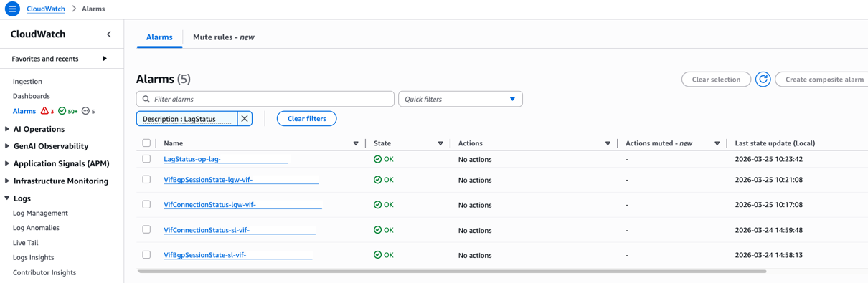The height and width of the screenshot is (283, 868).
Task: Open Log Management in the sidebar
Action: tap(40, 214)
